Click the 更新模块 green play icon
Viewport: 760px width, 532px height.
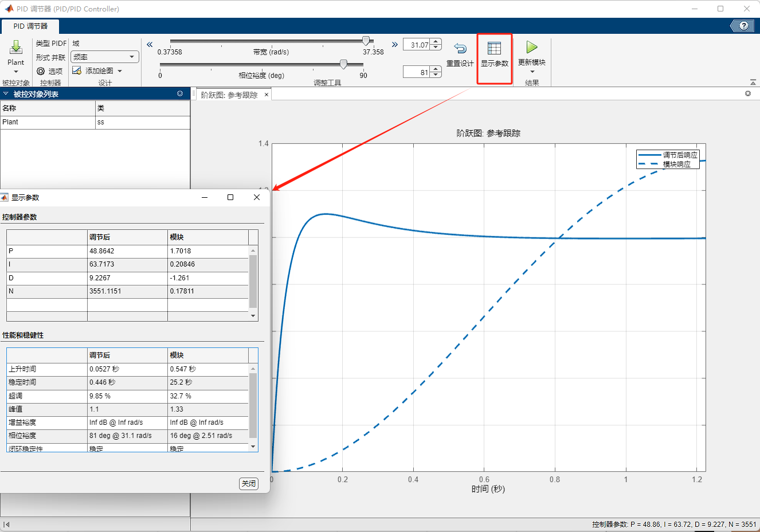pos(532,47)
